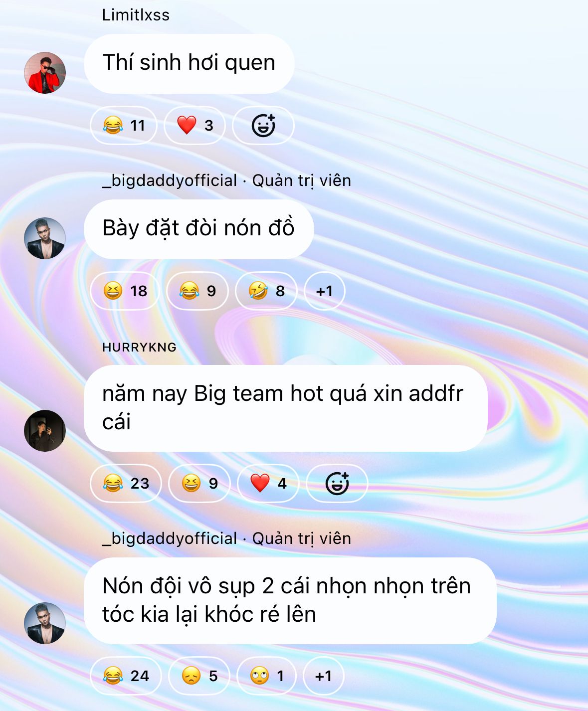Toggle the crying-laugh reaction showing 11
This screenshot has width=588, height=711.
coord(124,126)
